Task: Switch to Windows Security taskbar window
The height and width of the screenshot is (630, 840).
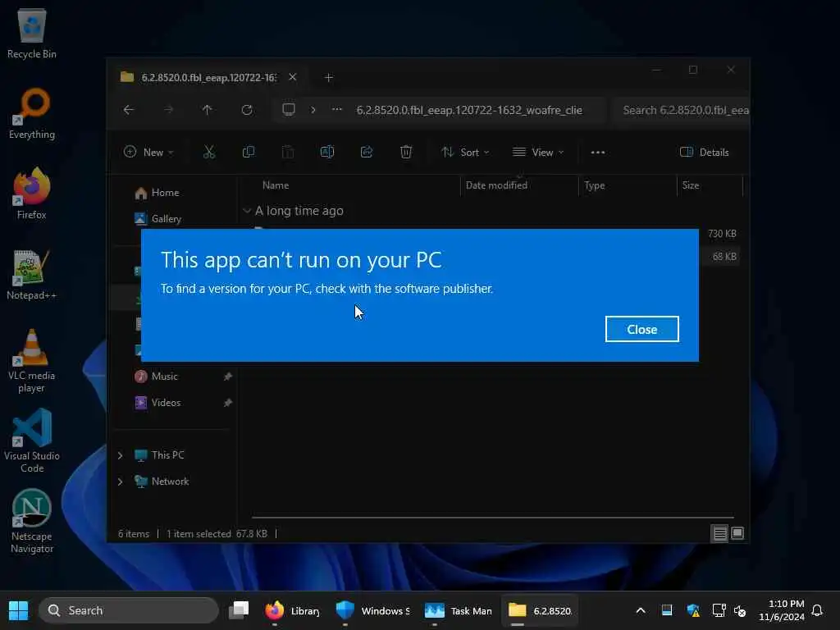Action: click(x=373, y=610)
